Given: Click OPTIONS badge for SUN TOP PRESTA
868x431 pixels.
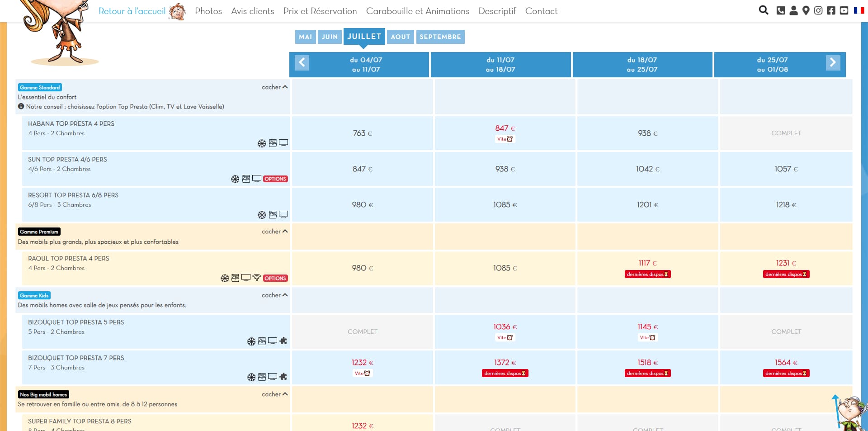Looking at the screenshot, I should (275, 179).
